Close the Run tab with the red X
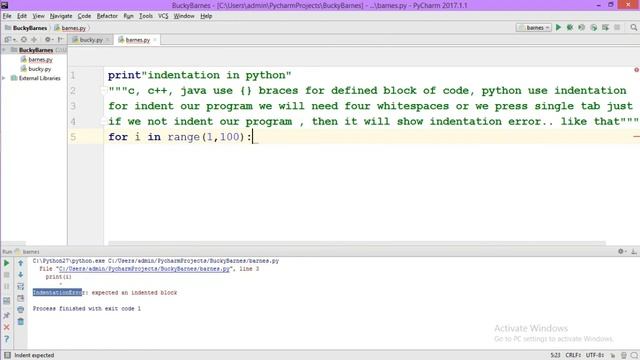640x360 pixels. 7,327
